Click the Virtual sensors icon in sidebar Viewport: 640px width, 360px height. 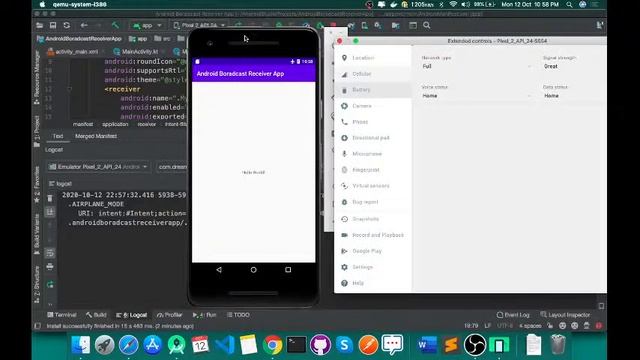pos(344,186)
